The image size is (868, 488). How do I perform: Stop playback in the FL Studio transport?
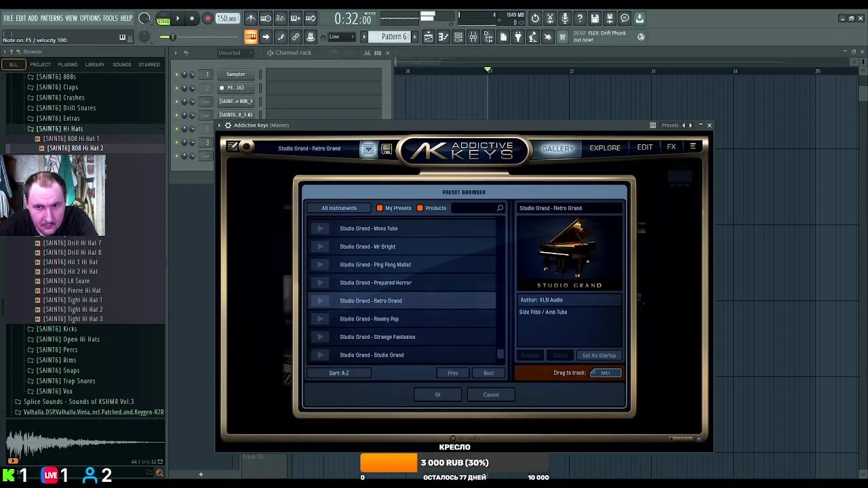coord(192,19)
